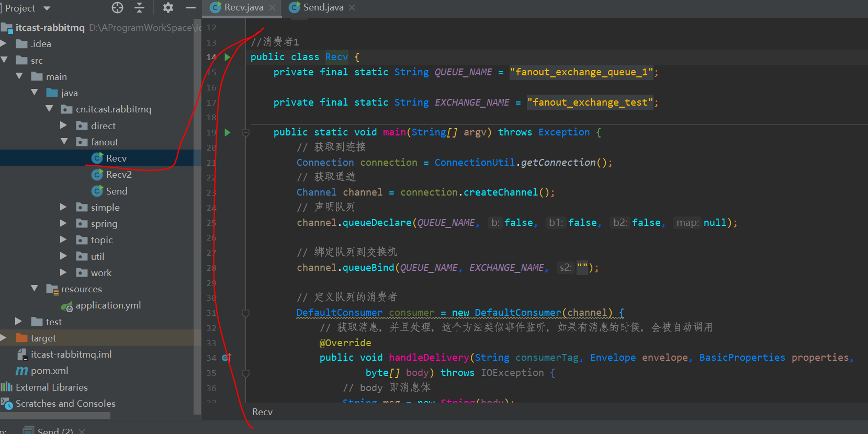Click line number 14 in the gutter
This screenshot has height=434, width=868.
point(211,57)
